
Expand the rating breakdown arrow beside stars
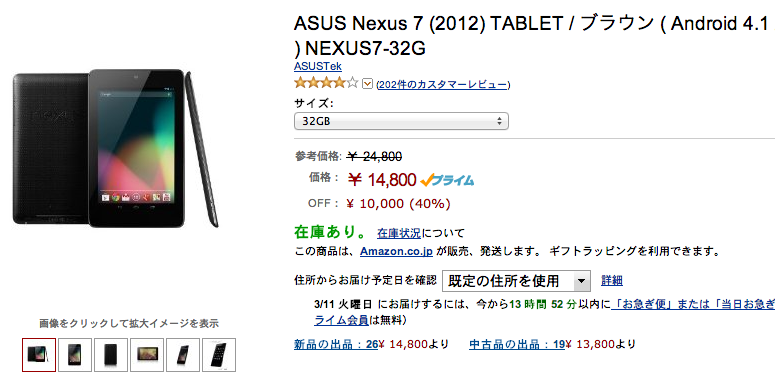[367, 84]
